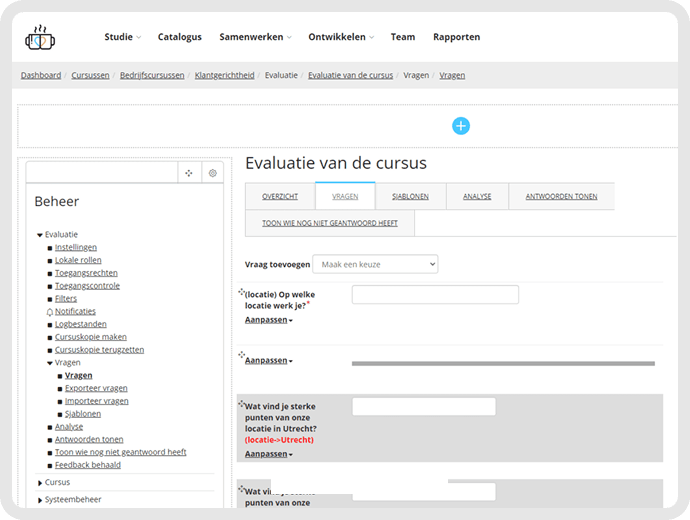Expand the Cursus tree node
This screenshot has height=520, width=690.
pyautogui.click(x=40, y=483)
